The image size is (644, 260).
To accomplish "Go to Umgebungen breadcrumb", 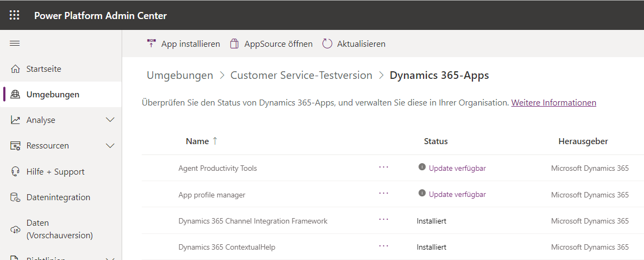I will [x=180, y=75].
